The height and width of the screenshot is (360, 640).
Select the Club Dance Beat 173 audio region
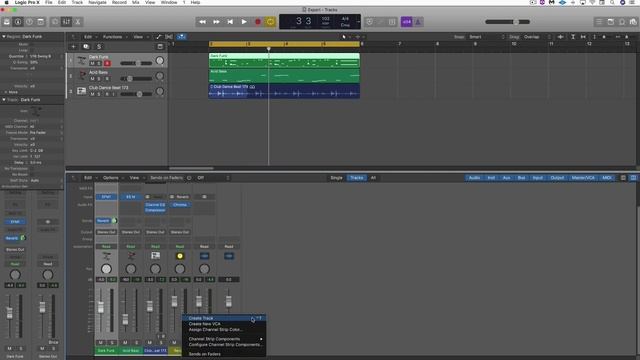click(x=284, y=91)
